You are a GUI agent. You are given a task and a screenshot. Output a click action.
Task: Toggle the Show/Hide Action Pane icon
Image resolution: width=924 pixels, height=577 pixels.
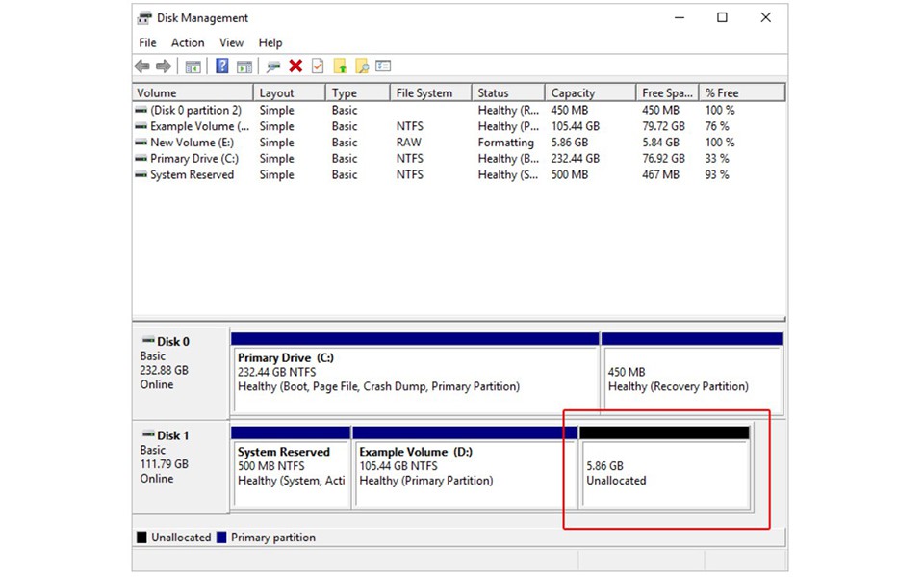244,66
